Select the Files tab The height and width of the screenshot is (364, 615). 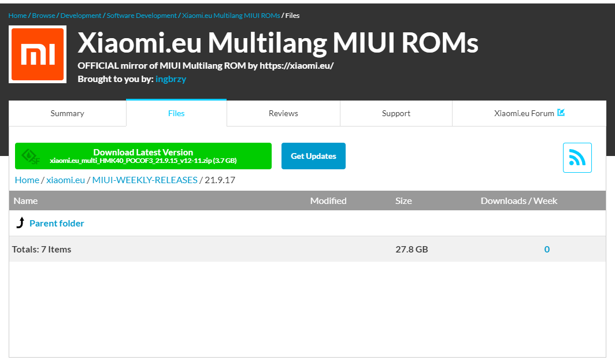[x=176, y=113]
